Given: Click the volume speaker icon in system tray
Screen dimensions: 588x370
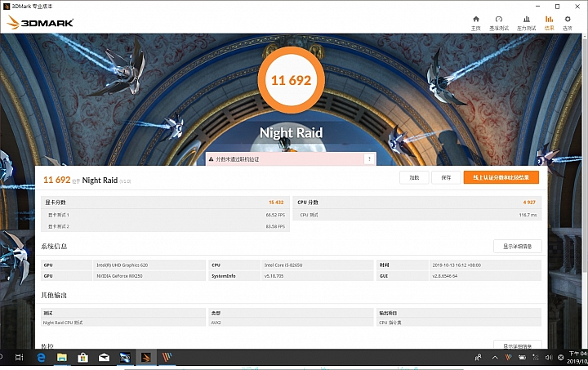Looking at the screenshot, I should click(x=549, y=358).
